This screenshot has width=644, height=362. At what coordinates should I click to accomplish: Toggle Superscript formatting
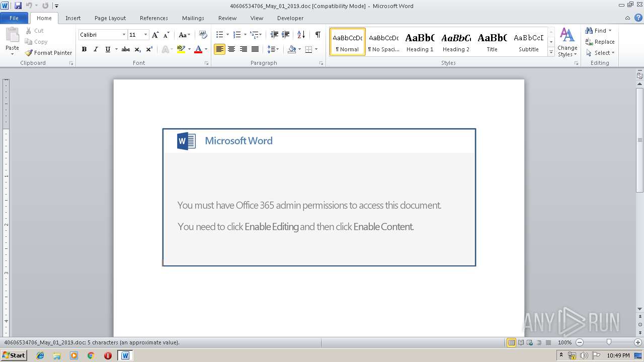[149, 49]
